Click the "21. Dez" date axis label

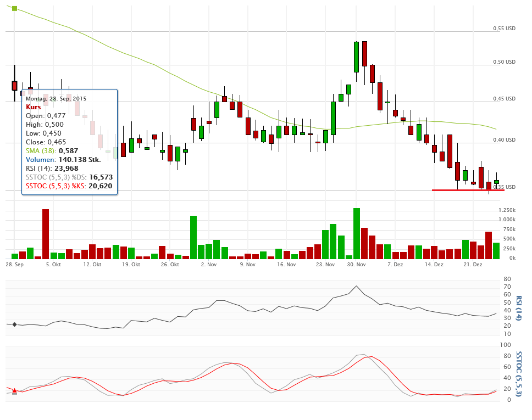point(473,265)
